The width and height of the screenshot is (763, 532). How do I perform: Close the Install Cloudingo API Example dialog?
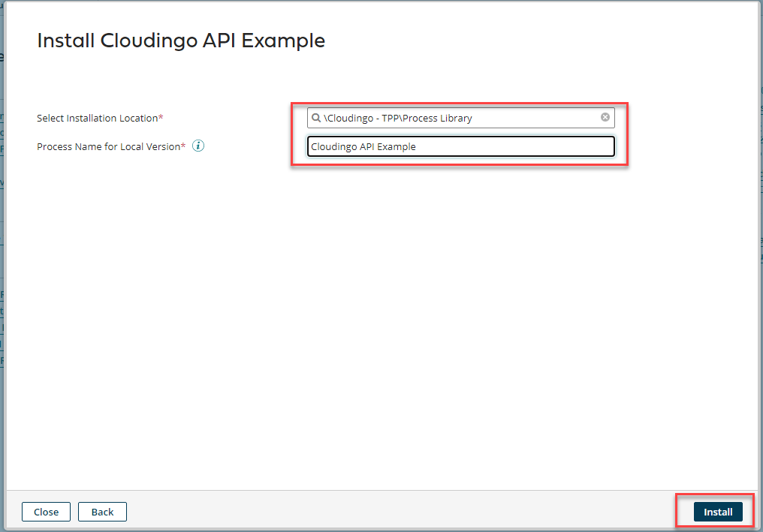coord(46,512)
